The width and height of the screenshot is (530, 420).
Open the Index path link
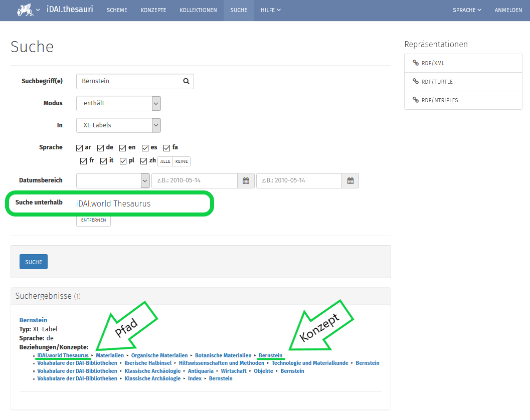pos(195,378)
